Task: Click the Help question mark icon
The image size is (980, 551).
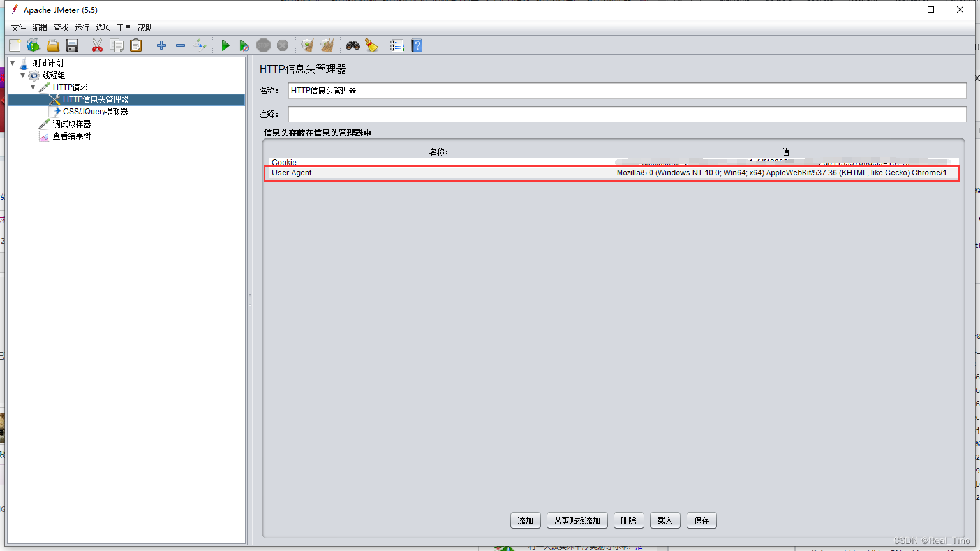Action: pos(416,45)
